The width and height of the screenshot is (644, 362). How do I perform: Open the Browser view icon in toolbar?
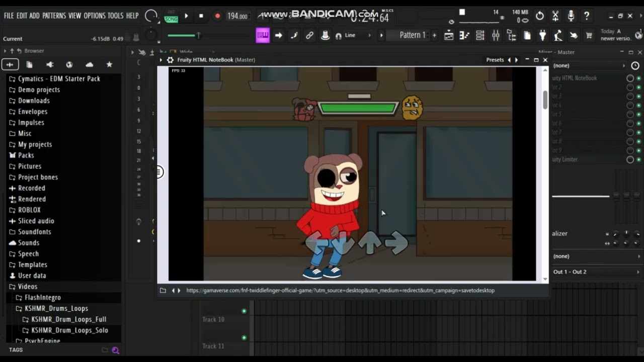511,35
